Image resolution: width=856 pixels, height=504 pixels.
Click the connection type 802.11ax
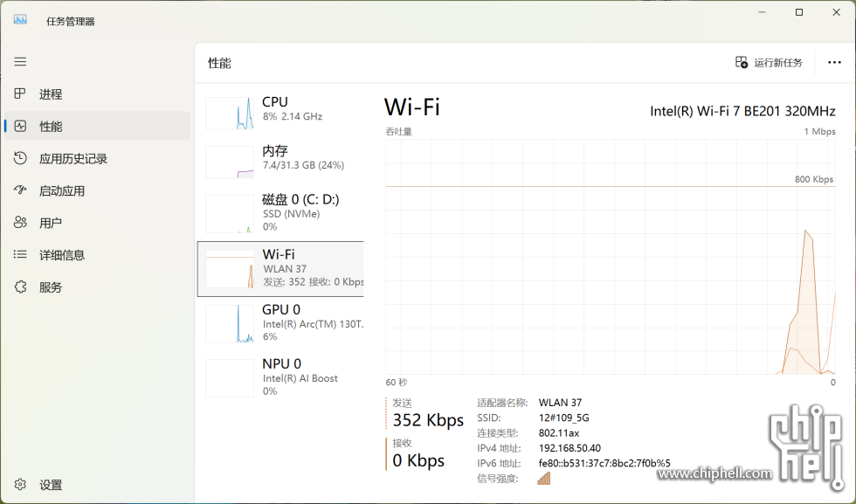point(558,433)
